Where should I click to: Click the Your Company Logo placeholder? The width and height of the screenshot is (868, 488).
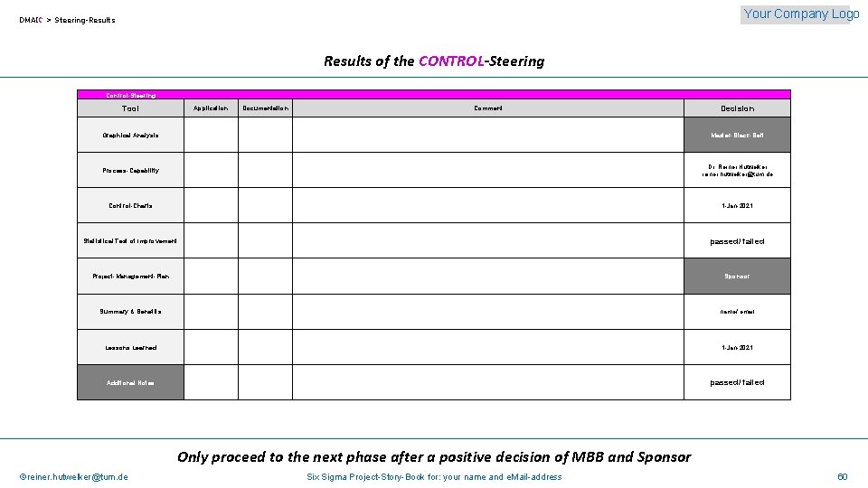[x=800, y=14]
